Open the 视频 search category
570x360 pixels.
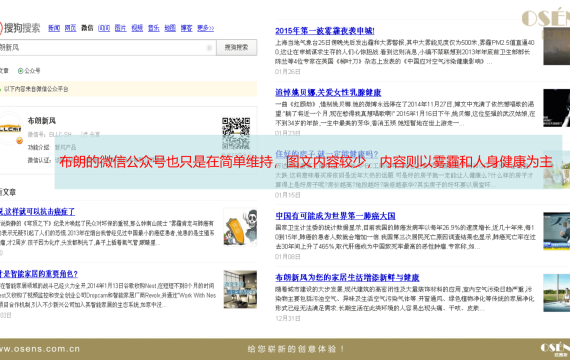137,28
